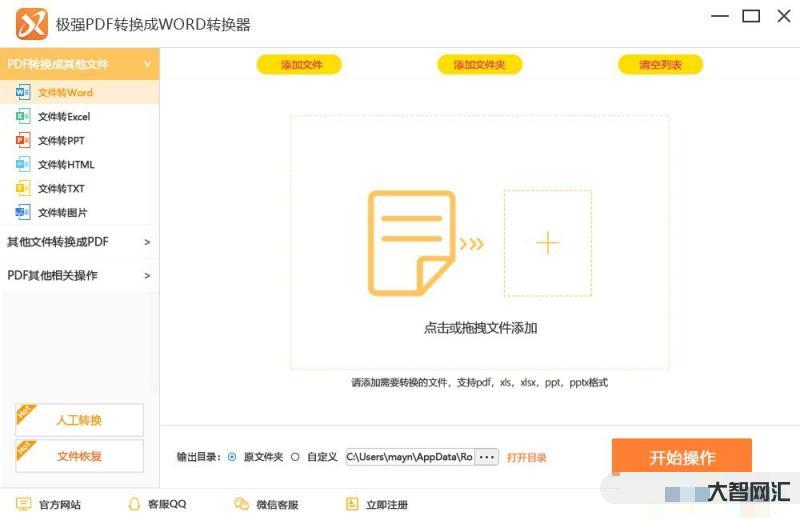Click the register now icon

pos(352,504)
